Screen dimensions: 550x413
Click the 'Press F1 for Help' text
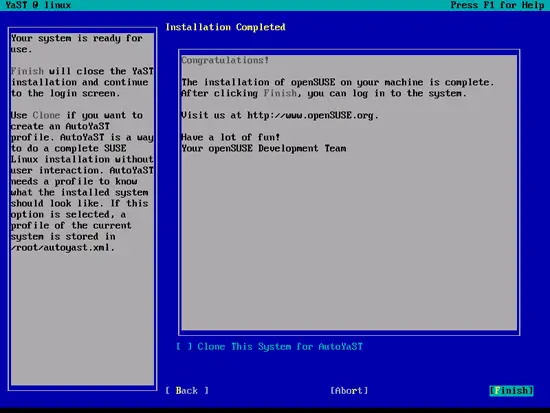coord(497,5)
